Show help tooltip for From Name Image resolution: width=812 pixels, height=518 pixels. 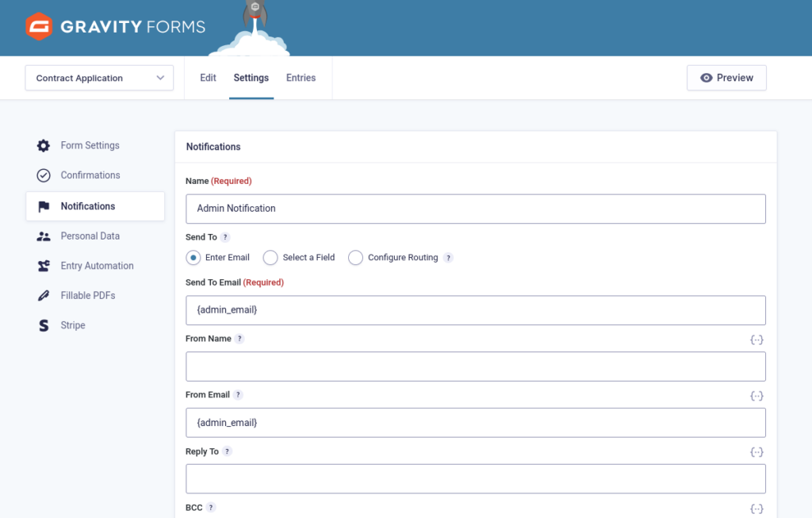click(x=239, y=339)
